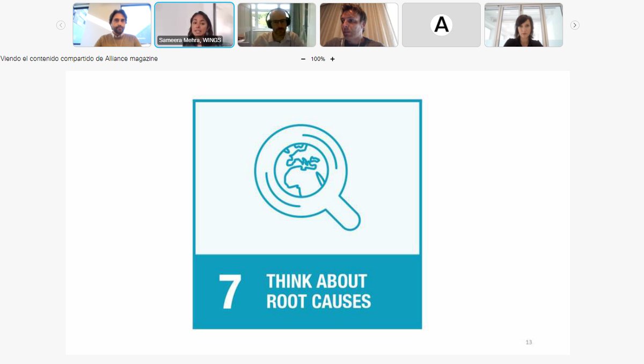The height and width of the screenshot is (364, 644).
Task: Select Sameera Mehra, WINGS video thumbnail
Action: tap(194, 25)
